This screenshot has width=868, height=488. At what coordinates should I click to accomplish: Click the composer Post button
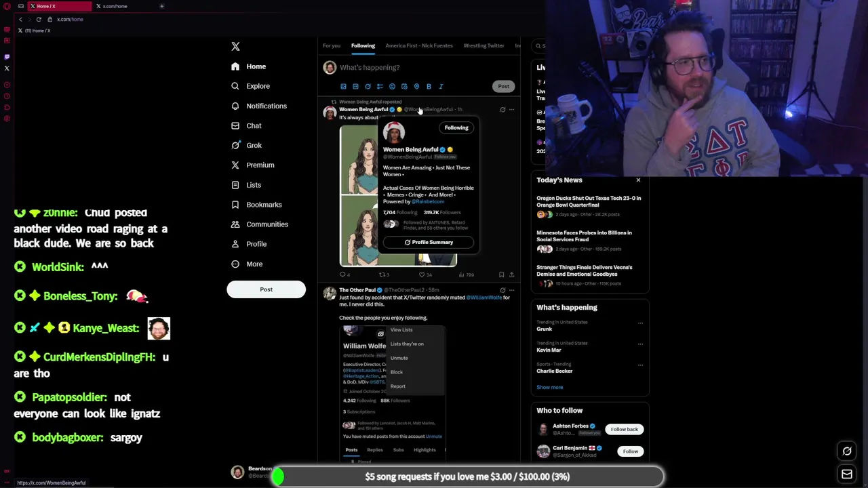[x=503, y=86]
